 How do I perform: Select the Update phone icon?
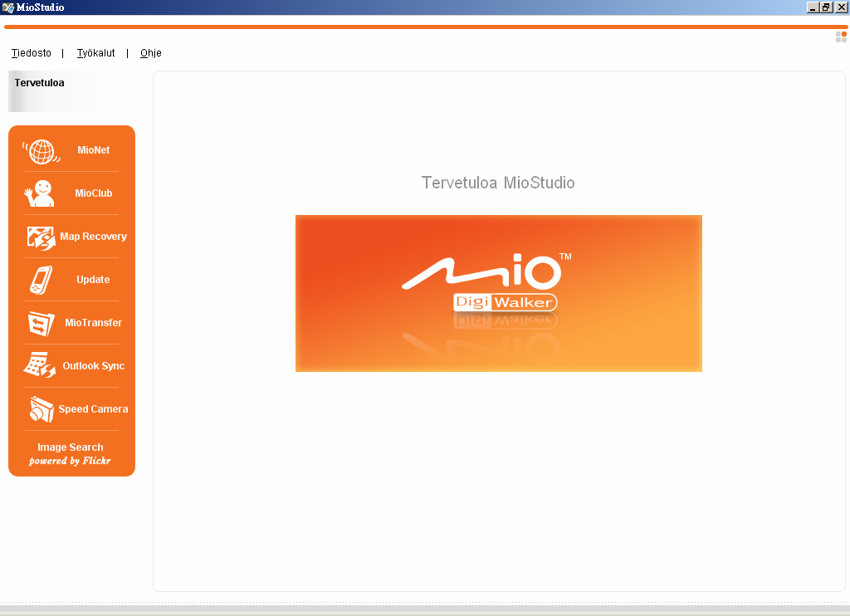coord(42,280)
